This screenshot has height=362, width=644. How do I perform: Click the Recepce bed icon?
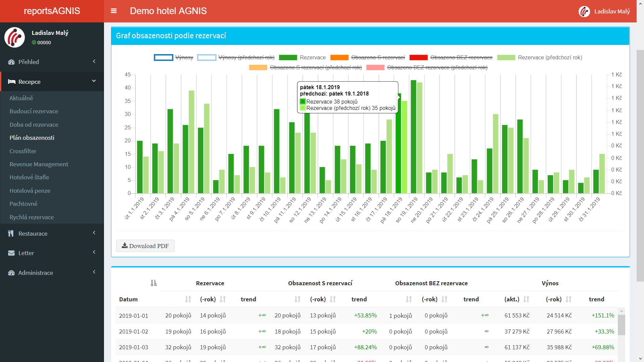pos(12,82)
